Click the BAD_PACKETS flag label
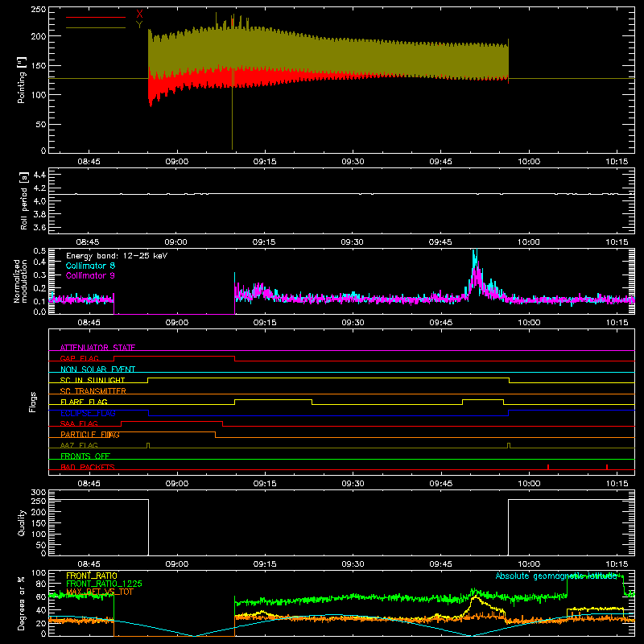644x644 pixels. [x=88, y=467]
